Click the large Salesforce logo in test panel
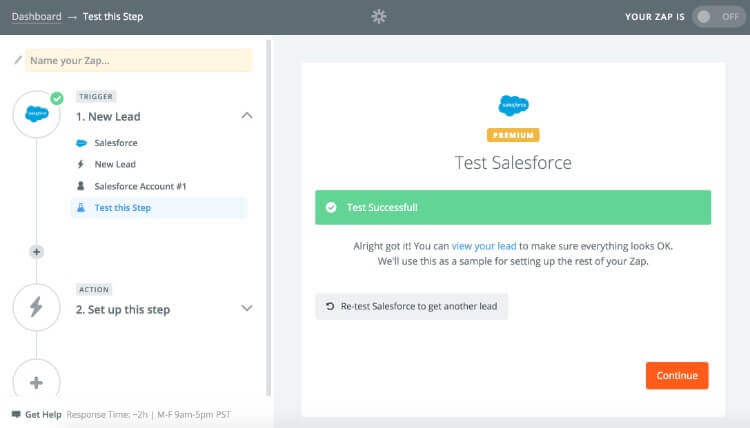 (513, 105)
